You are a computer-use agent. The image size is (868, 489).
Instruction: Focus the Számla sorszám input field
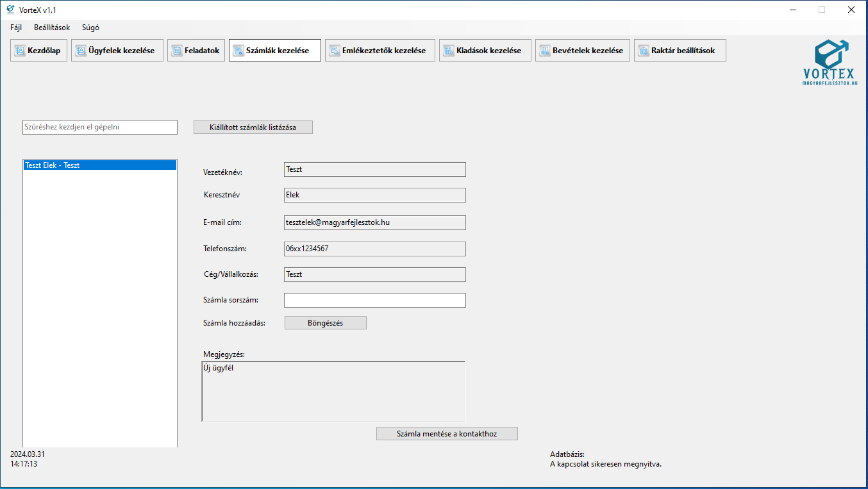pos(374,300)
